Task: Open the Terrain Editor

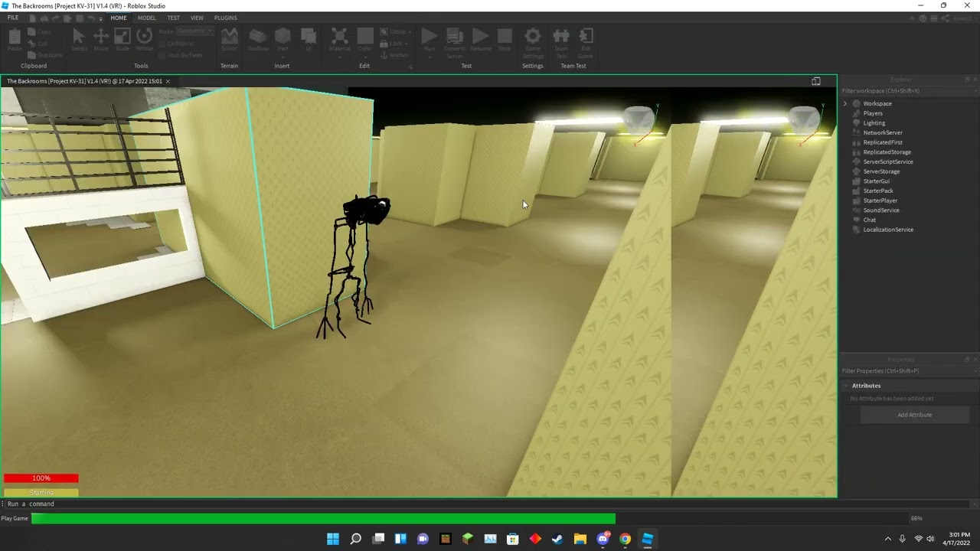Action: (229, 40)
